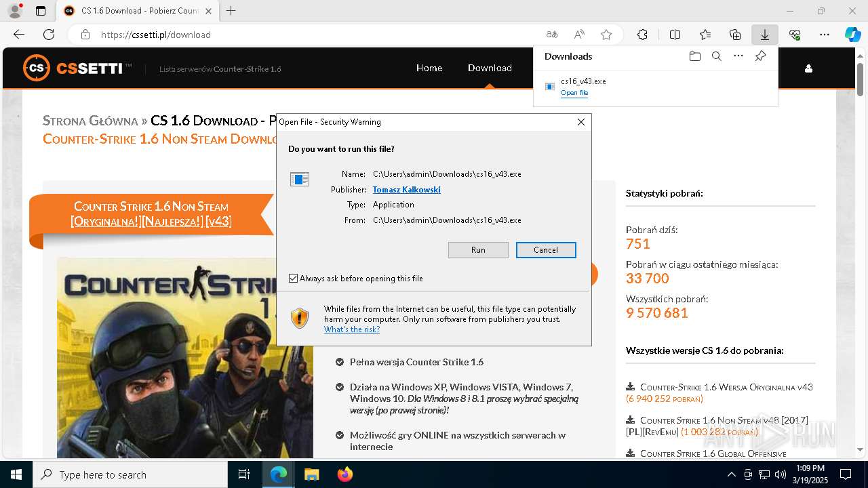Show hidden system tray icons

pos(731,474)
